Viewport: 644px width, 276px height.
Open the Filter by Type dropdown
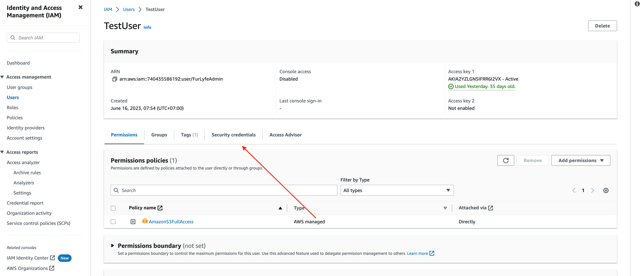[397, 190]
